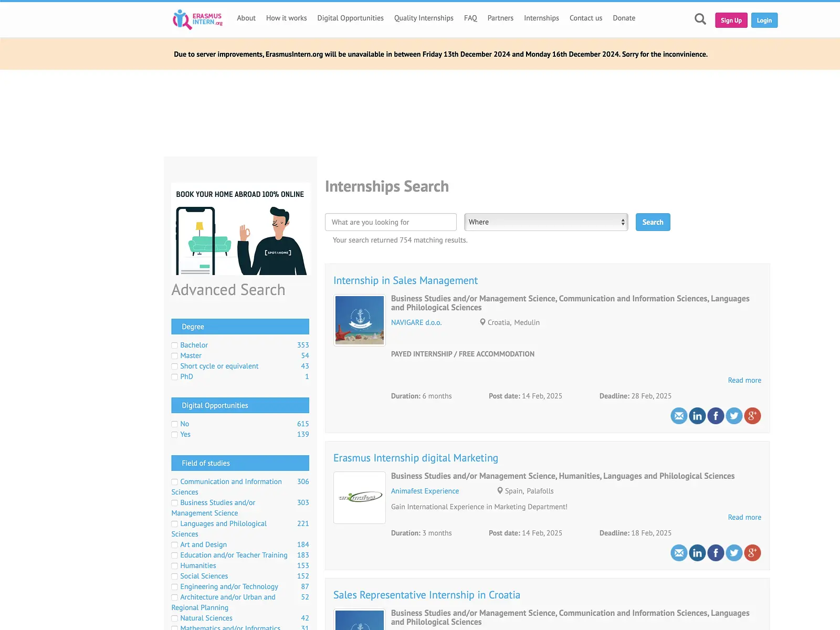This screenshot has height=630, width=840.
Task: Open Sales Representative Internship in Croatia
Action: (x=427, y=595)
